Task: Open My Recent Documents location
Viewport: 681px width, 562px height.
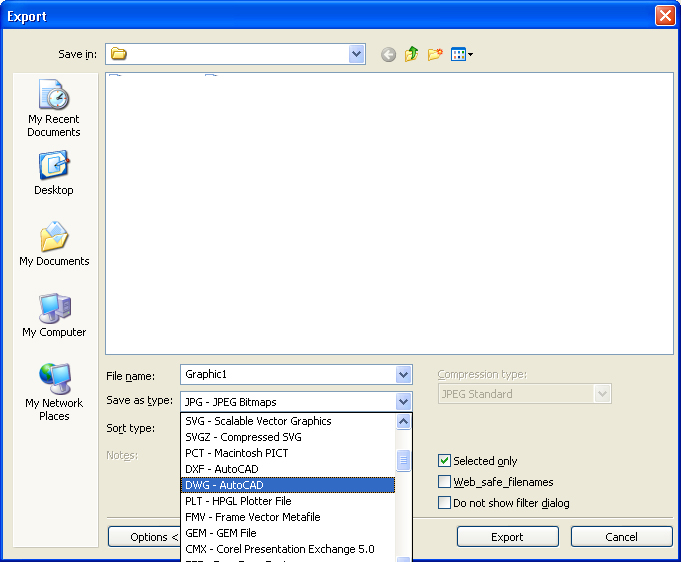Action: coord(54,109)
